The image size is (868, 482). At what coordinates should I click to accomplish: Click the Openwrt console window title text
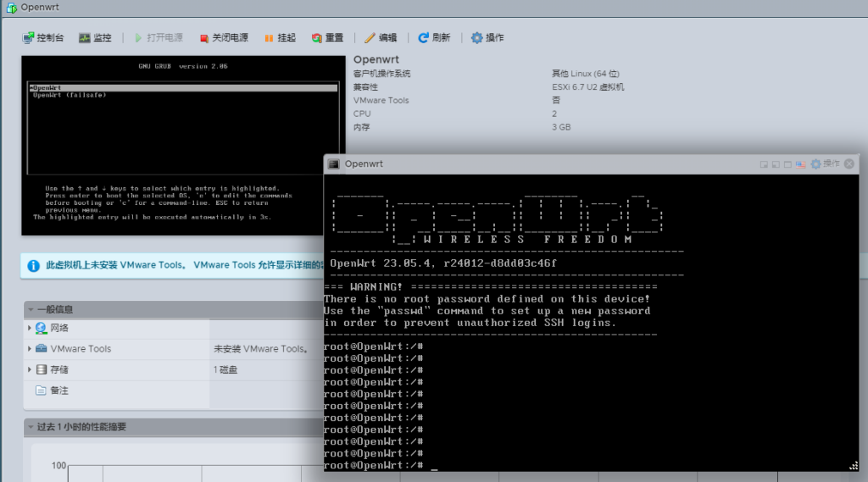[x=364, y=163]
